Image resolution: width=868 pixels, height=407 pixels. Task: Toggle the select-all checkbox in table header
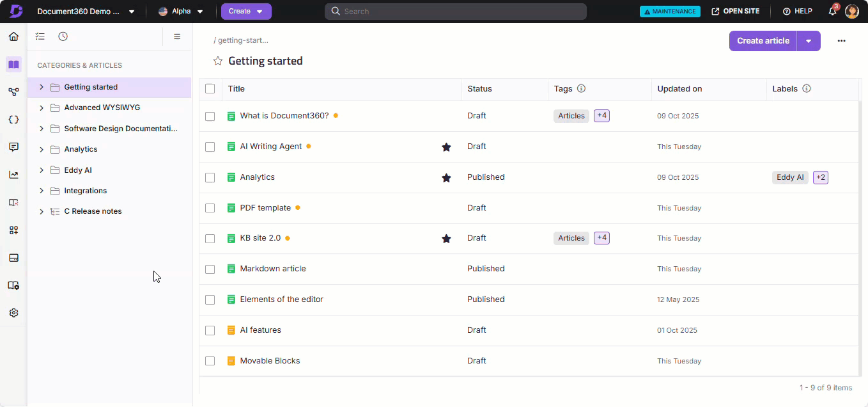210,89
